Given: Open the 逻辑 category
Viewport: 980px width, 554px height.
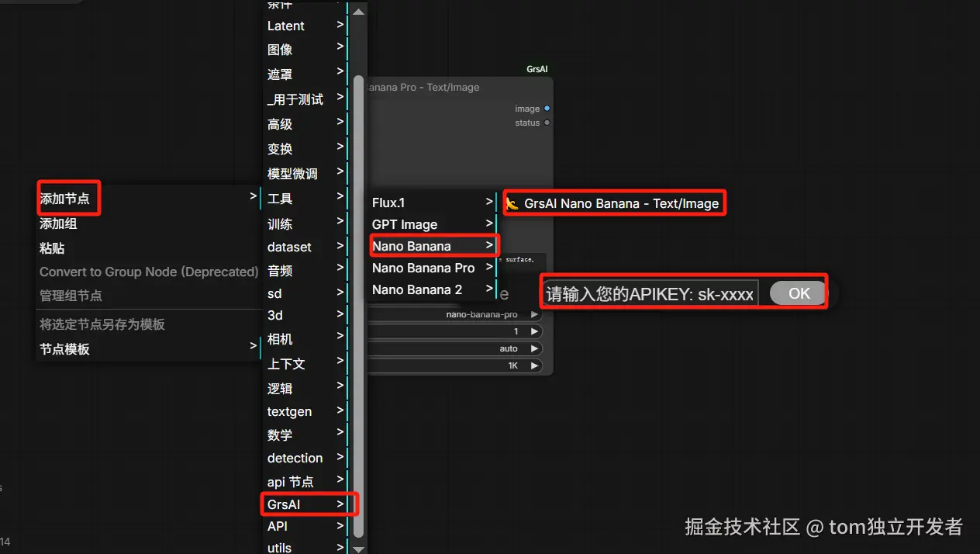Looking at the screenshot, I should pos(305,389).
